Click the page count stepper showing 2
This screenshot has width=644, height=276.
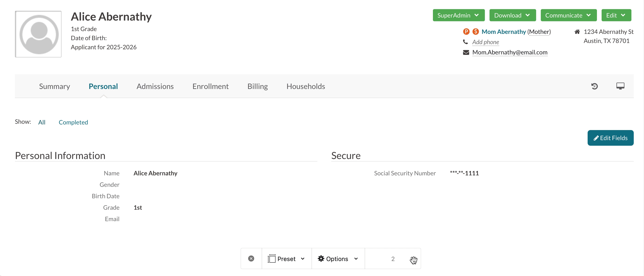(392, 259)
